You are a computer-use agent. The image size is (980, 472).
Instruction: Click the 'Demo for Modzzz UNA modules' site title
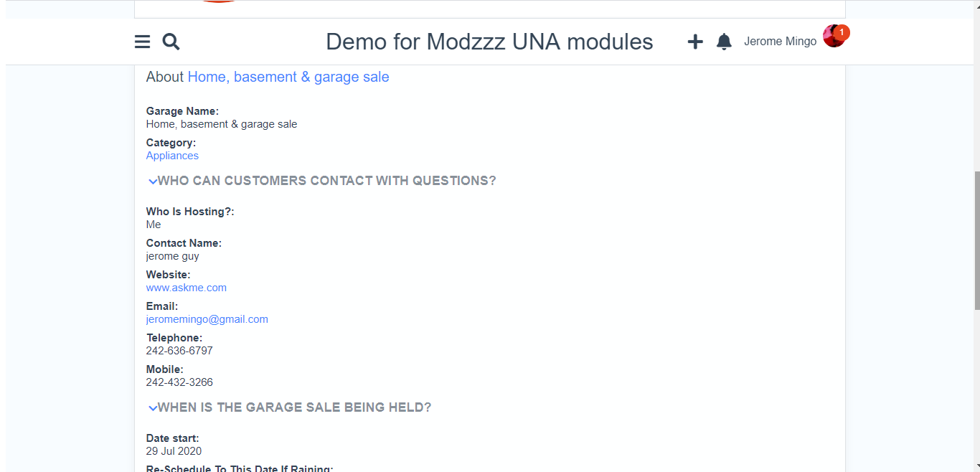489,42
